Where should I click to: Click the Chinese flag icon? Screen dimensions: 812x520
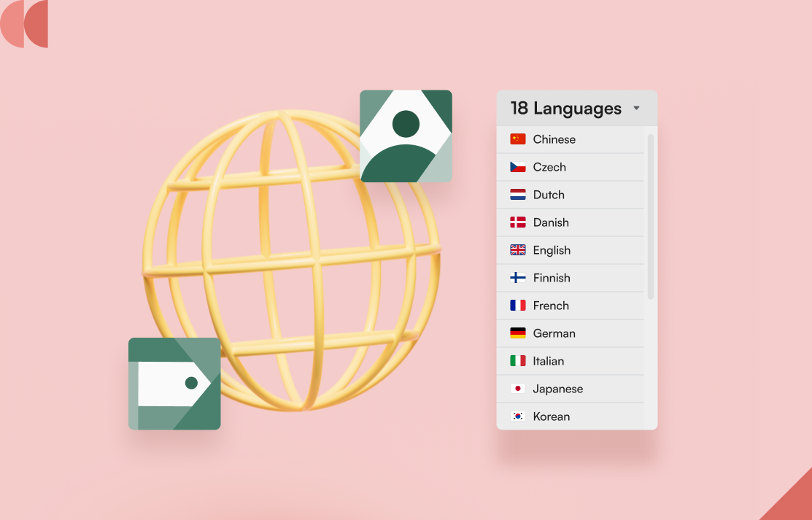(x=518, y=139)
